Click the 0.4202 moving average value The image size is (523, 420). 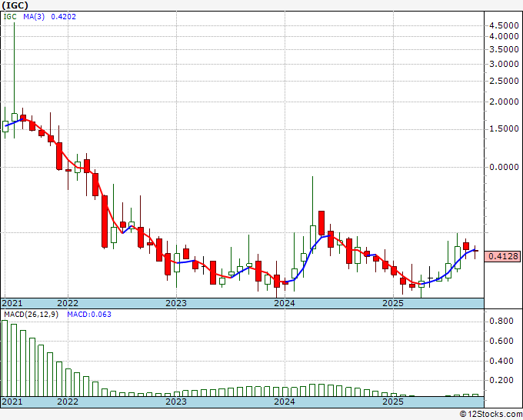[63, 16]
